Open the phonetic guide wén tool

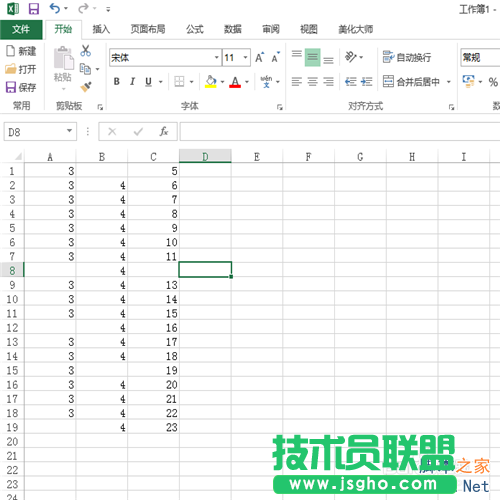tap(266, 81)
